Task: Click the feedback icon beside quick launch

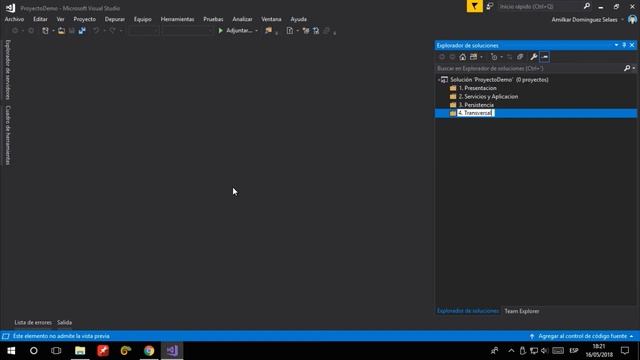Action: [489, 6]
